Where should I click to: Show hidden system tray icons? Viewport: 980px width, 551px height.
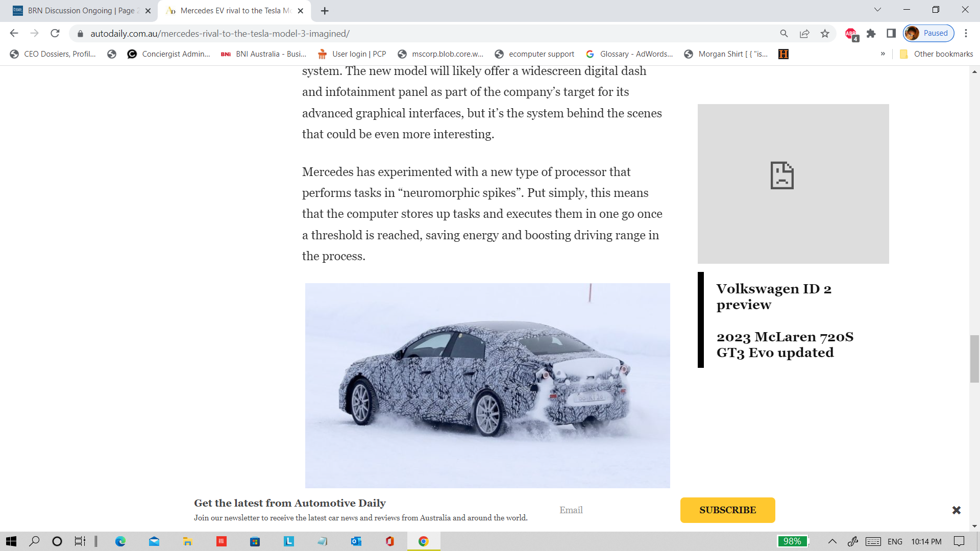pos(832,541)
